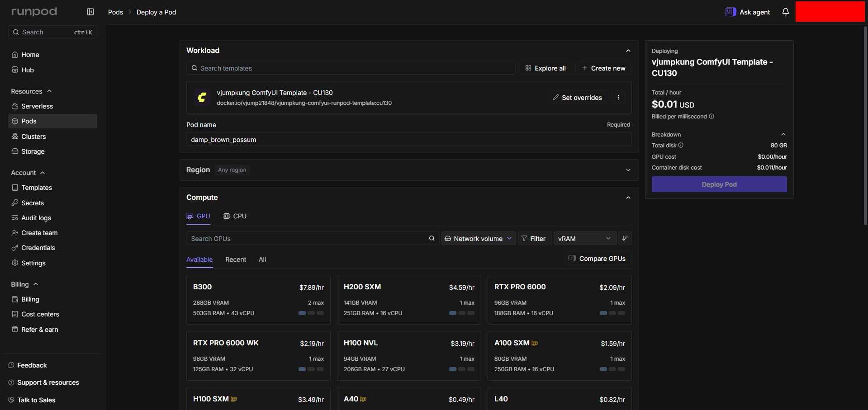Show the Recent GPUs tab
Image resolution: width=868 pixels, height=410 pixels.
236,259
